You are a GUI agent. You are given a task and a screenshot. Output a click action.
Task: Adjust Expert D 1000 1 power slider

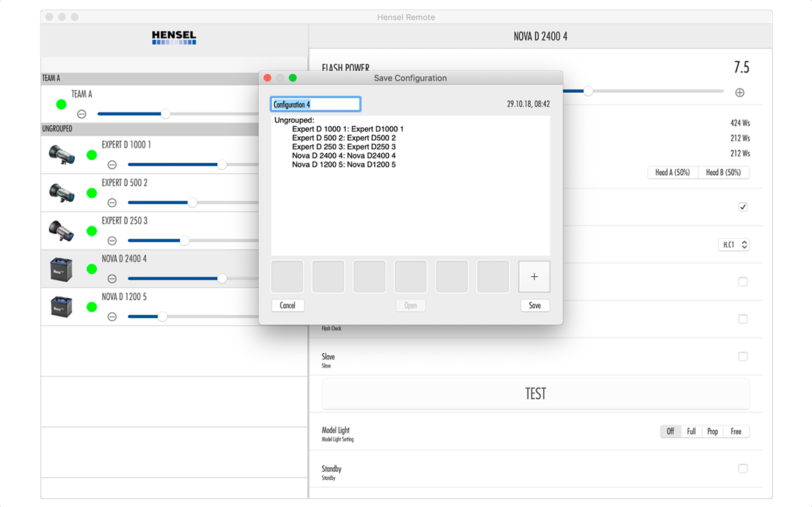point(222,164)
